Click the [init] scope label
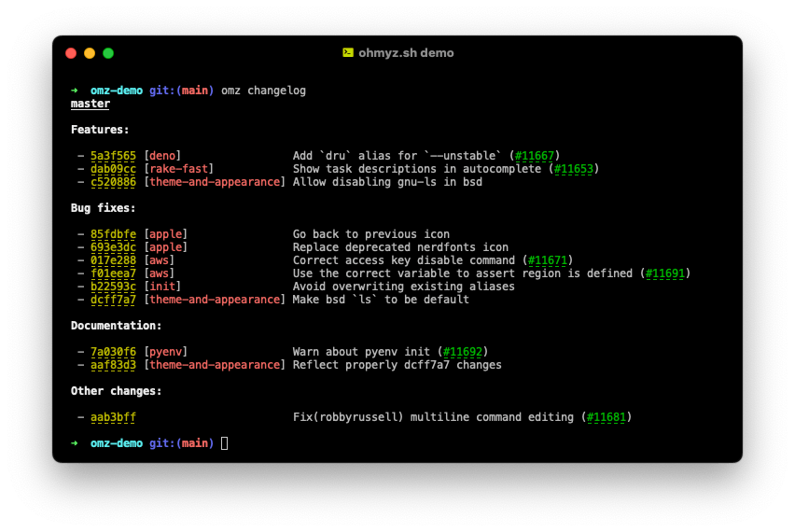Viewport: 795px width, 532px height. tap(162, 287)
